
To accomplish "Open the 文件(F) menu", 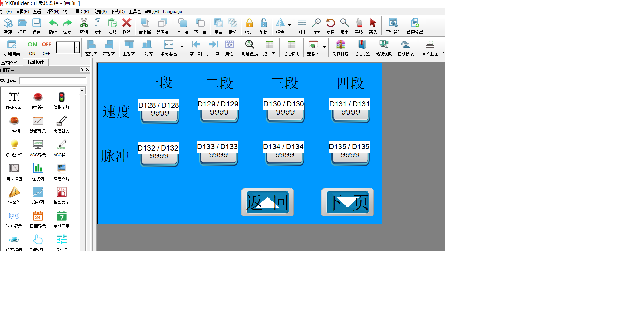I will point(5,12).
